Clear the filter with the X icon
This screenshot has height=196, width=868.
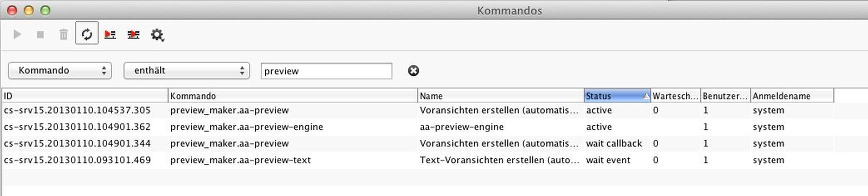[x=413, y=71]
